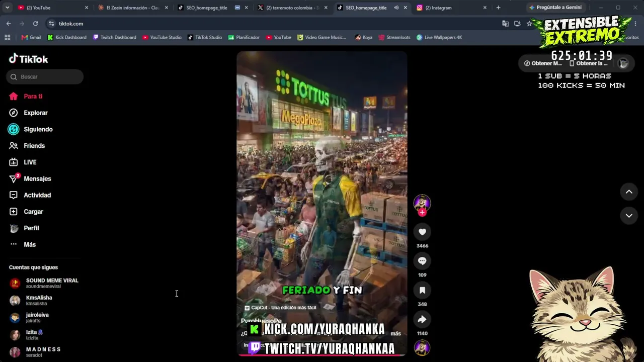Viewport: 644px width, 362px height.
Task: Translate this page icon in address bar
Action: [x=505, y=24]
